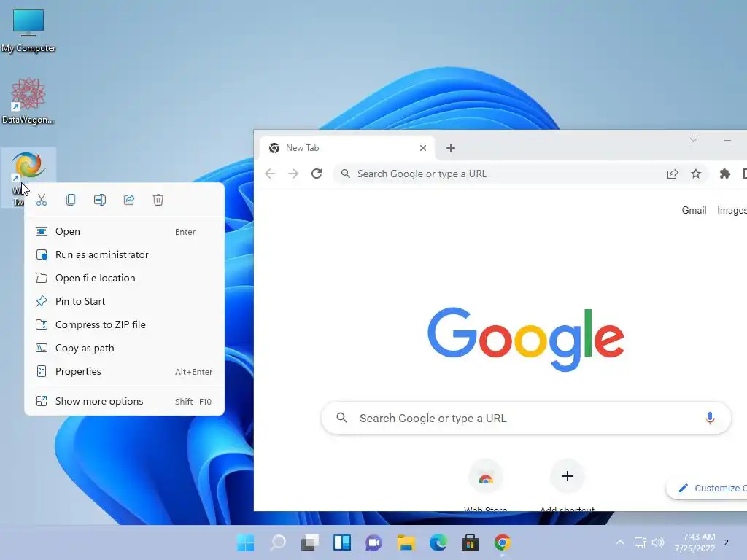Screen dimensions: 747x560
Task: Open the notification count badge
Action: click(726, 542)
